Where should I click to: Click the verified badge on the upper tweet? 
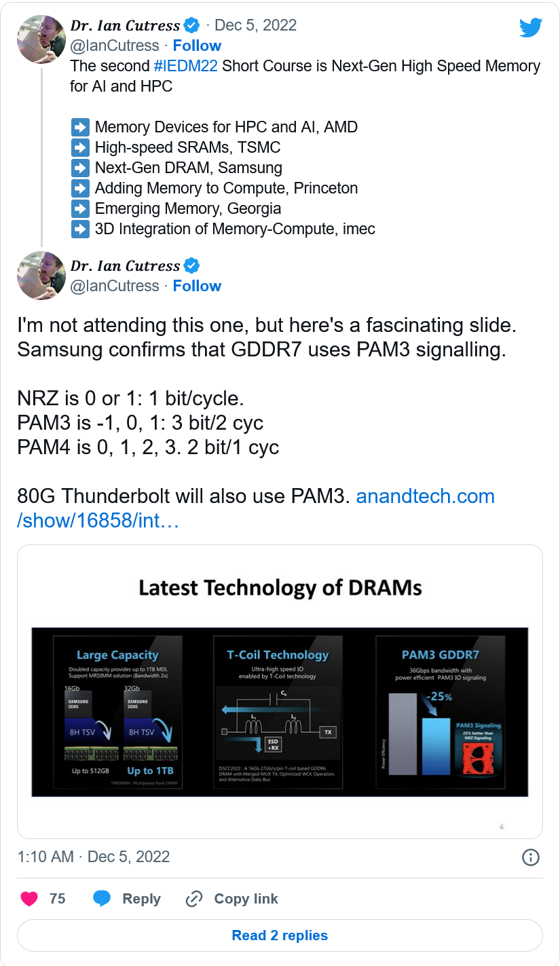(192, 26)
